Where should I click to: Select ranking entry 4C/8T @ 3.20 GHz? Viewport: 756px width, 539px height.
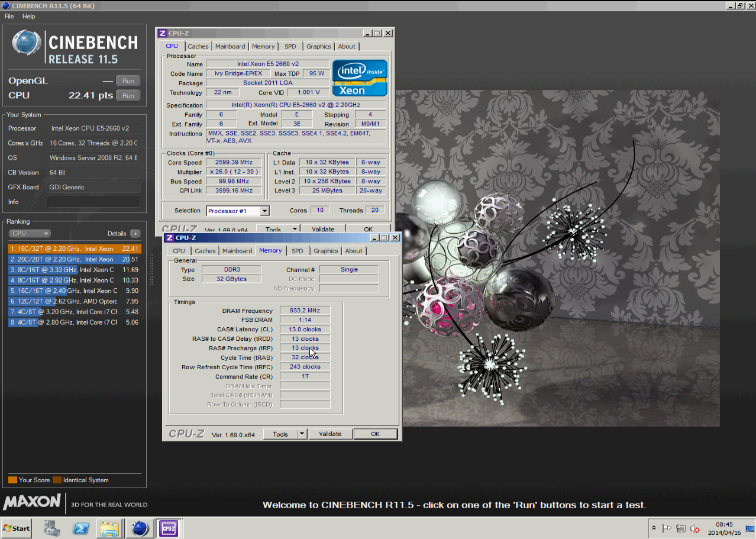75,312
